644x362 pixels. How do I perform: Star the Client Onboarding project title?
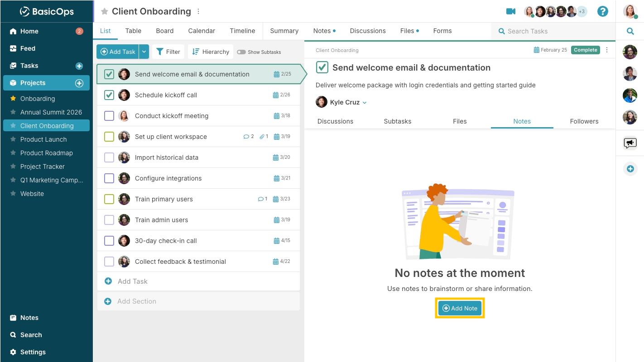coord(105,12)
